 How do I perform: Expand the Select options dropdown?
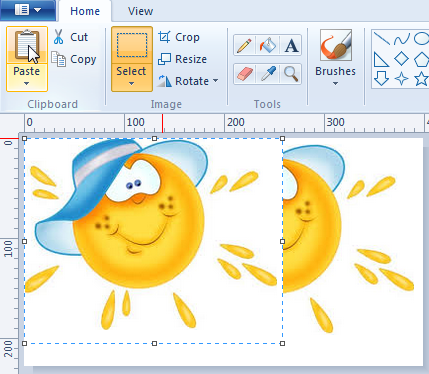(x=132, y=84)
